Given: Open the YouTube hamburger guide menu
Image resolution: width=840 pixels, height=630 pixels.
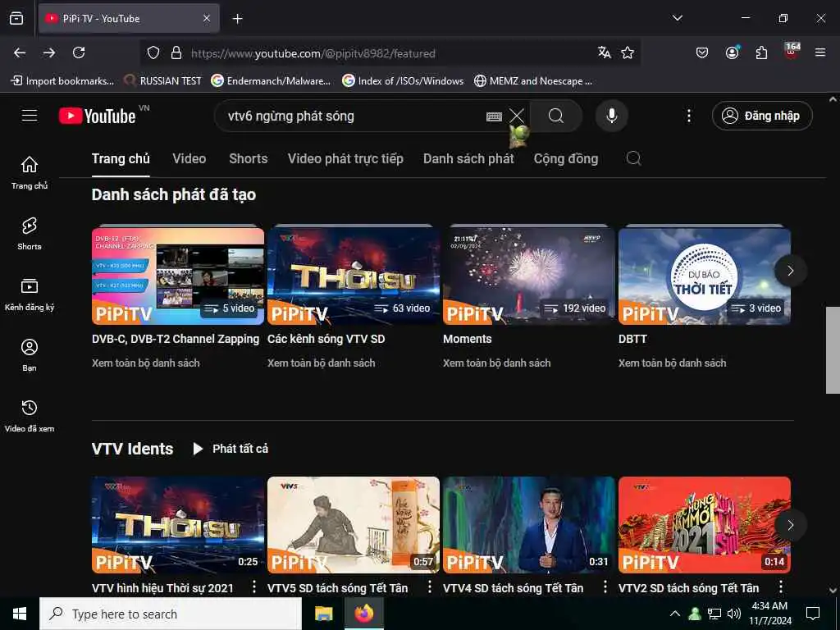Looking at the screenshot, I should pyautogui.click(x=30, y=116).
